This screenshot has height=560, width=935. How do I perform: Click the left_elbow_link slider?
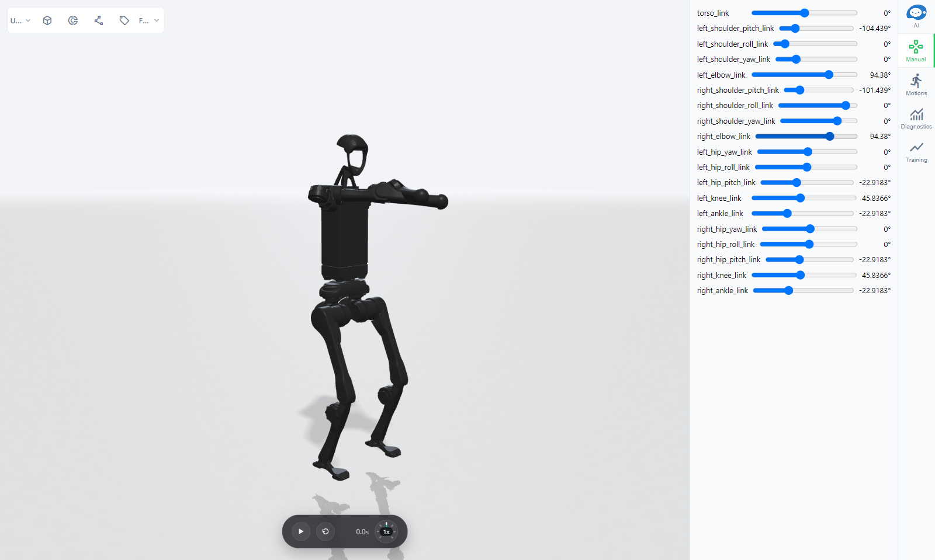pyautogui.click(x=804, y=75)
